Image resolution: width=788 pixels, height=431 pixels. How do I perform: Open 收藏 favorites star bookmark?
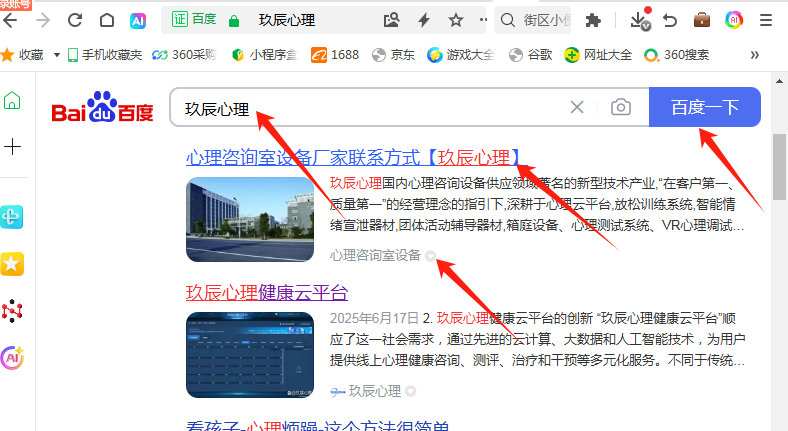click(22, 55)
